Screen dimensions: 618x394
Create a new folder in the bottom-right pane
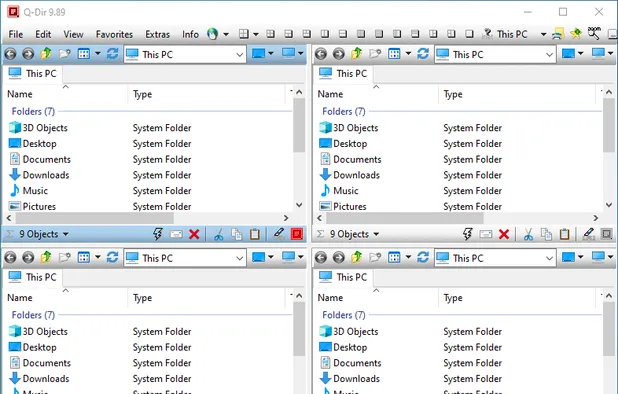pos(375,257)
